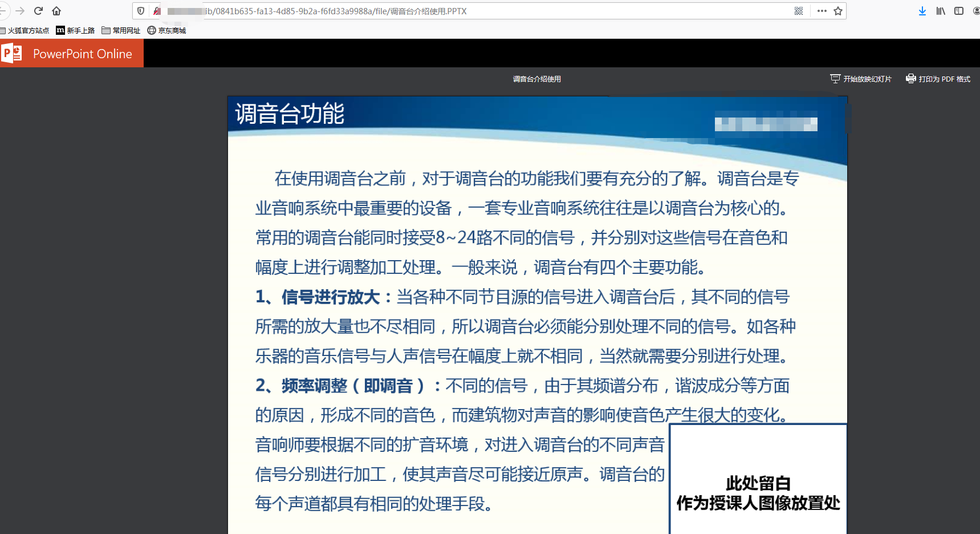Bookmark this page with the star icon
Image resolution: width=980 pixels, height=534 pixels.
(x=838, y=11)
